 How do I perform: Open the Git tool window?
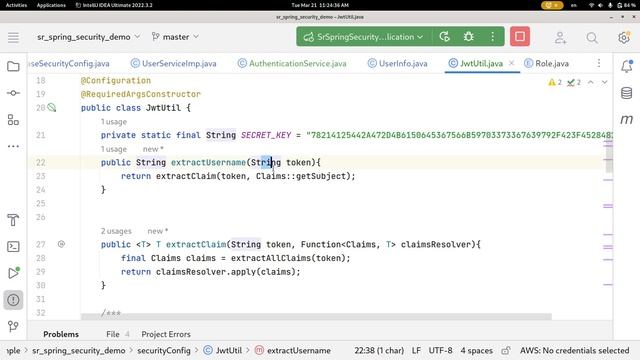(x=13, y=326)
